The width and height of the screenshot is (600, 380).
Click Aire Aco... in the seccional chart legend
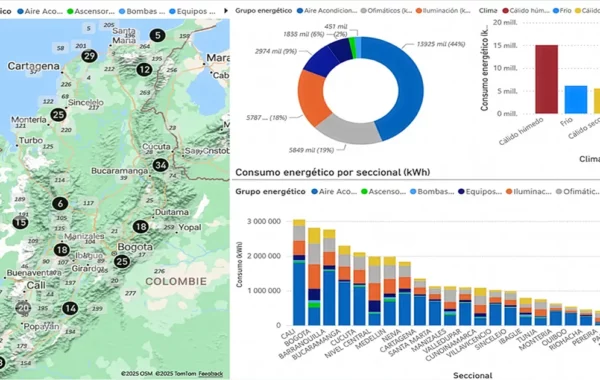point(334,191)
